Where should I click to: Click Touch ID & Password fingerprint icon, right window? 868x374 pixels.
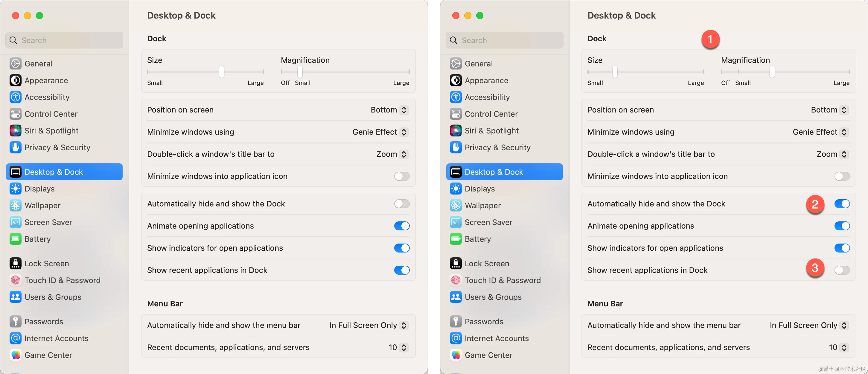[x=456, y=280]
